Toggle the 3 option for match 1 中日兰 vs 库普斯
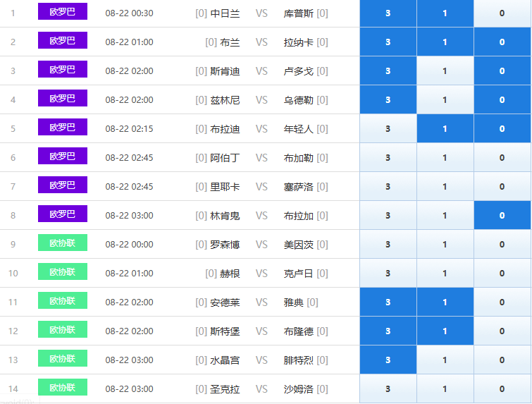Viewport: 532px width, 404px height. pyautogui.click(x=388, y=13)
